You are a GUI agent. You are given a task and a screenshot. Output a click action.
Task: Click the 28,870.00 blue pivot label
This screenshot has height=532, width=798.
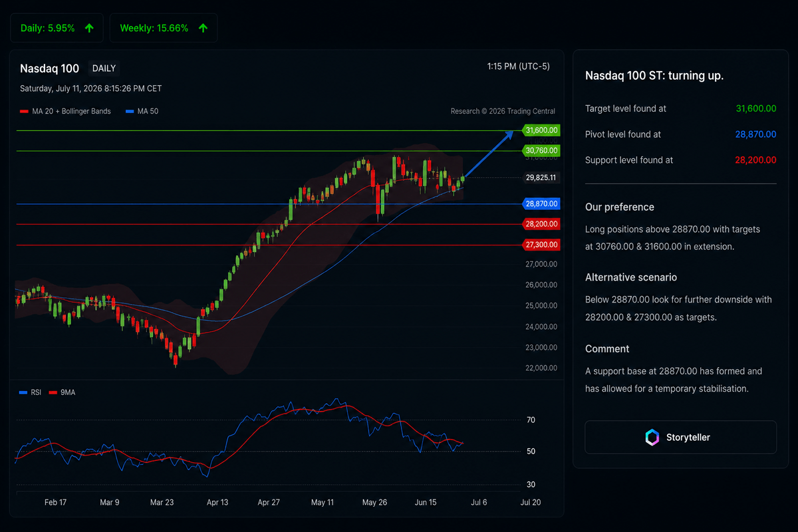pos(541,203)
